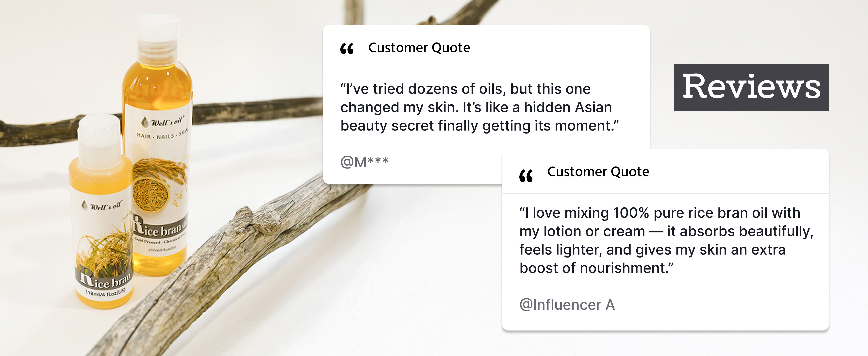Click the quote mark icon above @Influencer A review
The image size is (868, 356).
pos(526,176)
